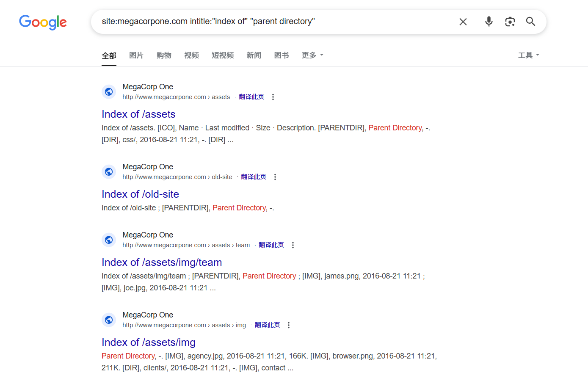The height and width of the screenshot is (378, 588).
Task: Switch to the 新闻 tab
Action: pos(254,55)
